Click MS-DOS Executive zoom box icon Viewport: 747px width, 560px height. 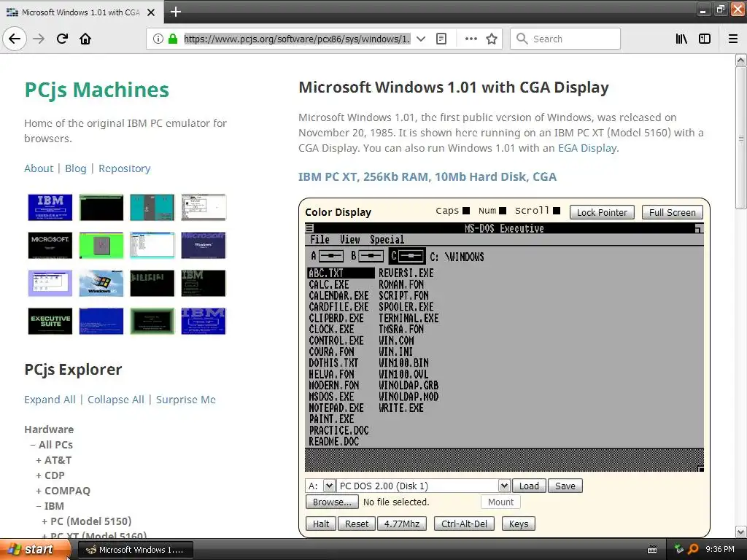tap(699, 228)
